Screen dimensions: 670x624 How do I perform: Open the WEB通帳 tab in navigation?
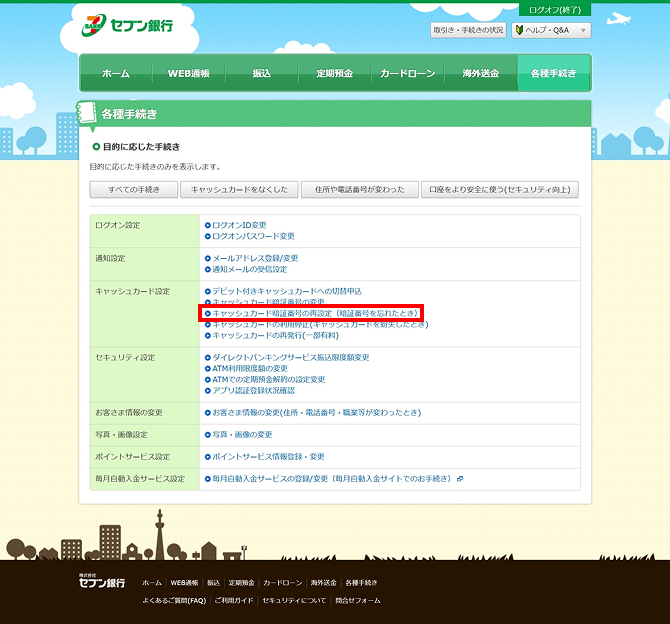point(189,74)
